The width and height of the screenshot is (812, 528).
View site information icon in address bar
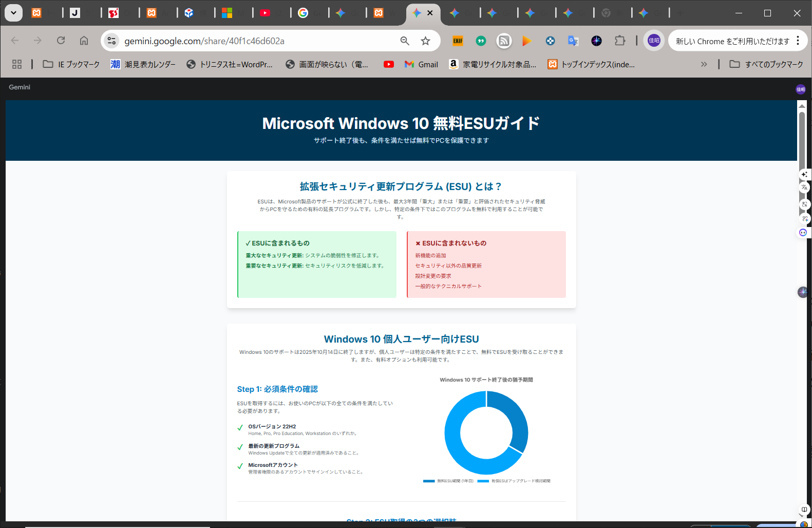click(x=111, y=41)
